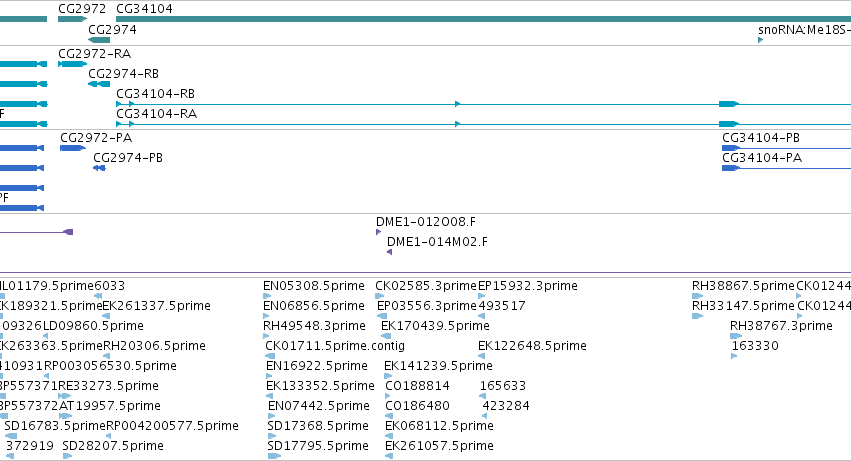Select the CG2972 gene glyph
The width and height of the screenshot is (851, 461).
72,19
